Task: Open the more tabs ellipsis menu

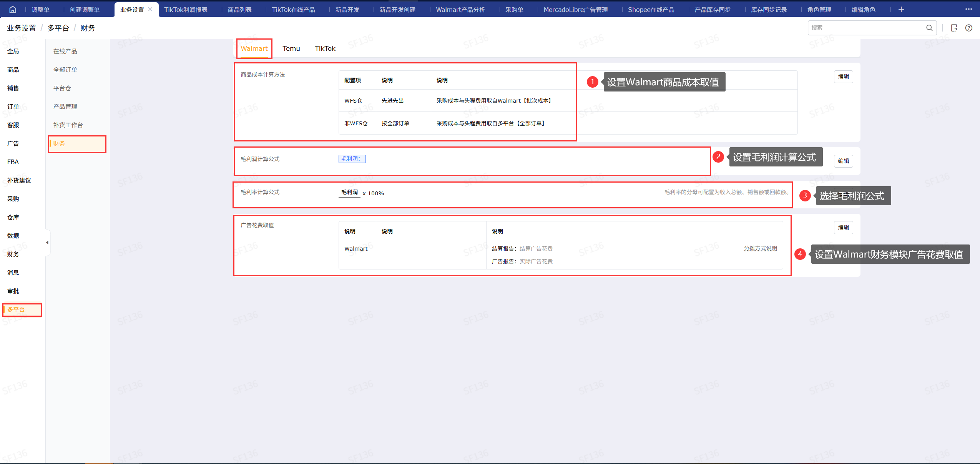Action: (x=968, y=9)
